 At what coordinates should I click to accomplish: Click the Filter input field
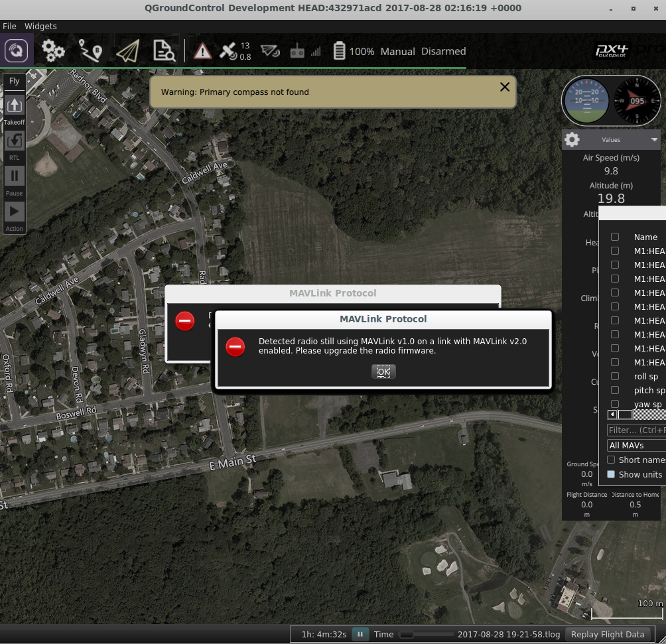pyautogui.click(x=636, y=430)
